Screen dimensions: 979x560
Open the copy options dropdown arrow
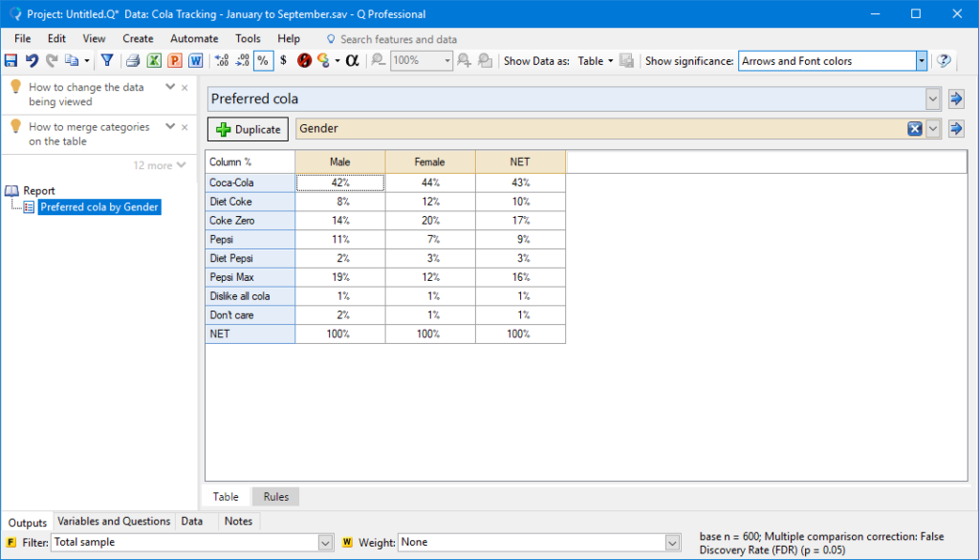coord(87,60)
